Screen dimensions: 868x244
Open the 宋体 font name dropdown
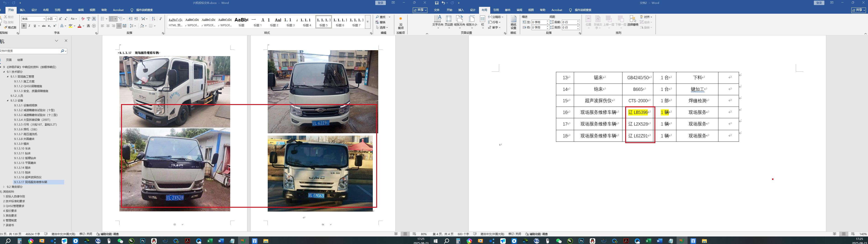44,19
